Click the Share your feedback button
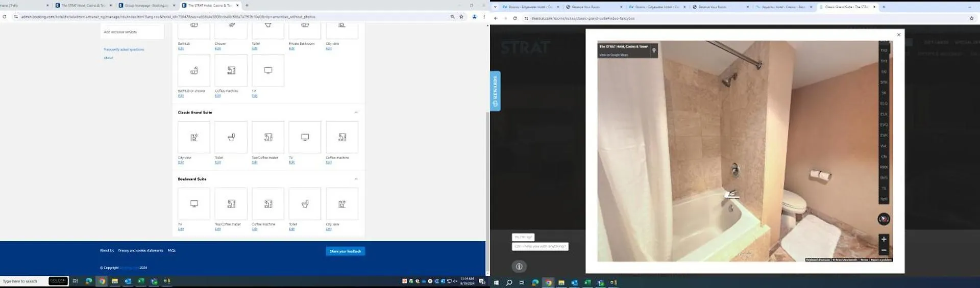 (x=346, y=251)
